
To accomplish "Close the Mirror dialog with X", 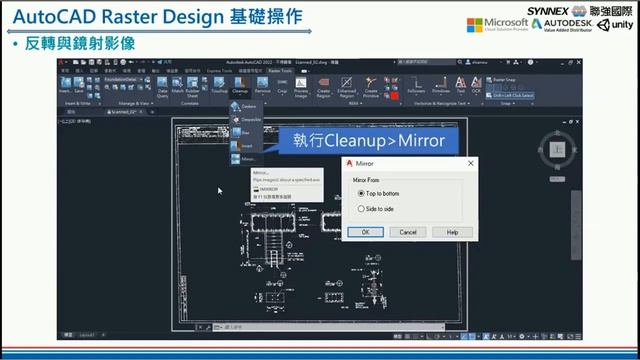I will tap(471, 163).
